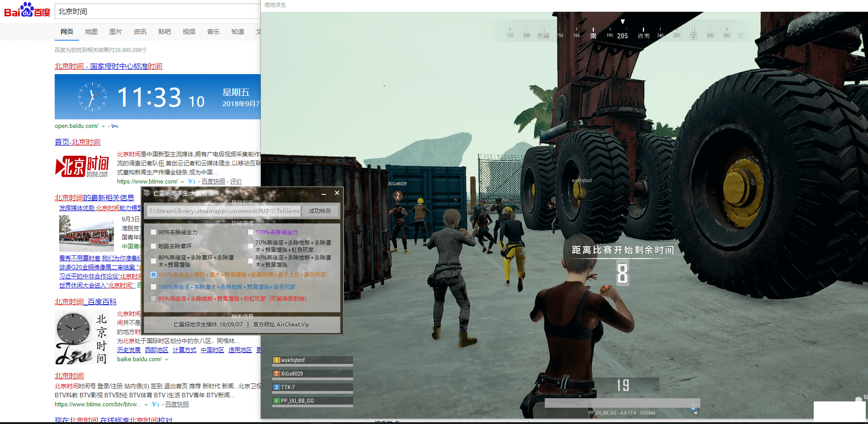Tick the blue 100%無後座+去除灌木 checkbox
Screen dimensions: 868x424
pyautogui.click(x=154, y=287)
